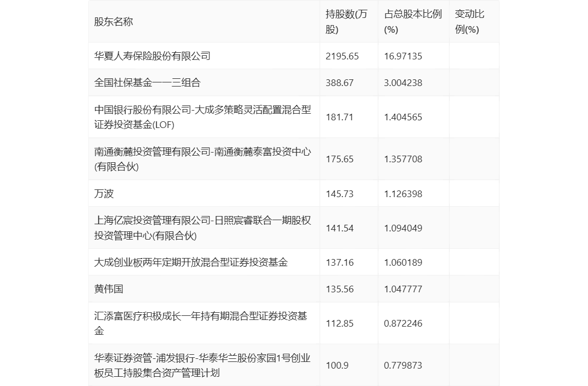588x386 pixels.
Task: Select the 2195.65 shares value
Action: tap(342, 56)
